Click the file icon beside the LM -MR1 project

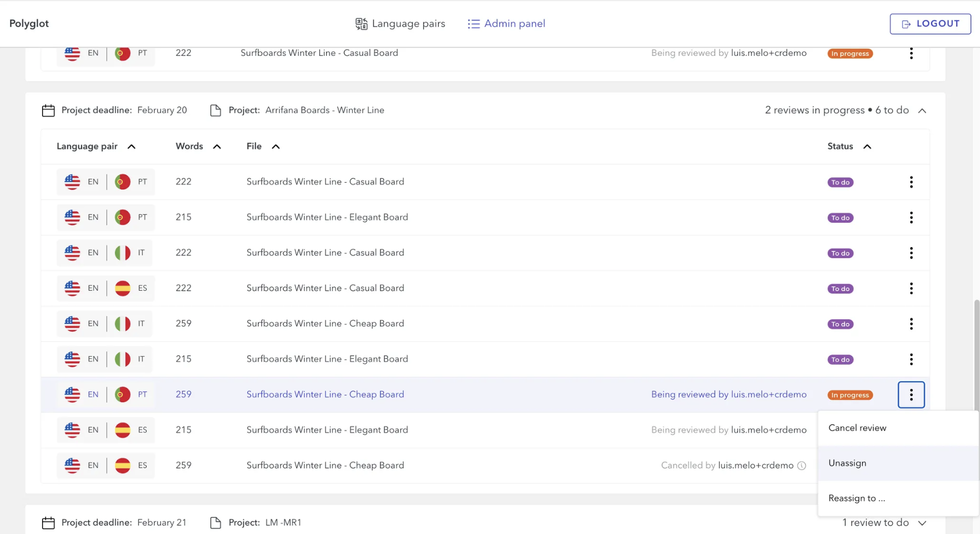coord(215,523)
